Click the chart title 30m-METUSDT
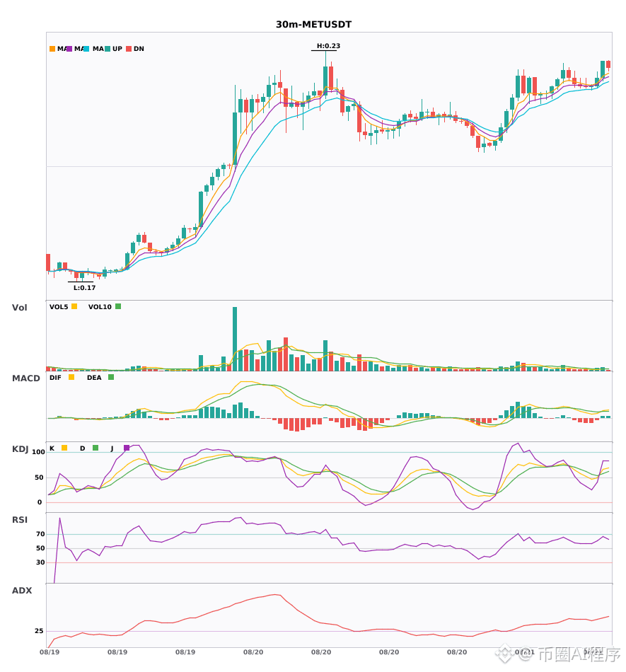 click(313, 25)
